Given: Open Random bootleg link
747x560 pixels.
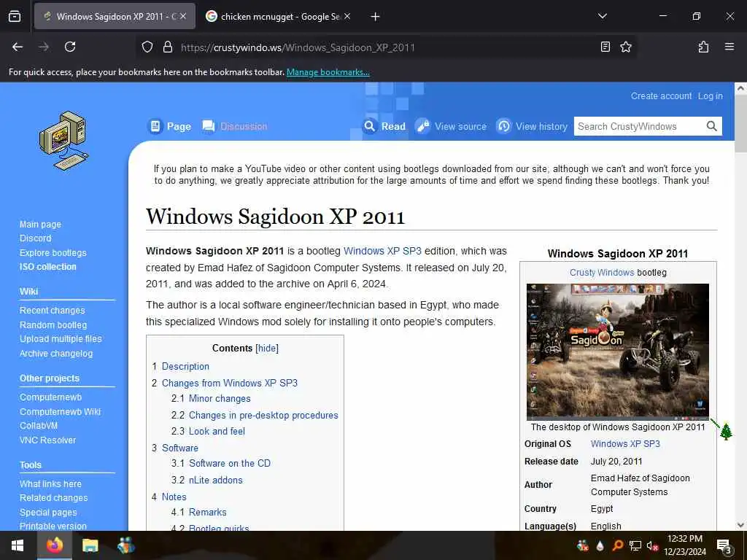Looking at the screenshot, I should click(53, 324).
